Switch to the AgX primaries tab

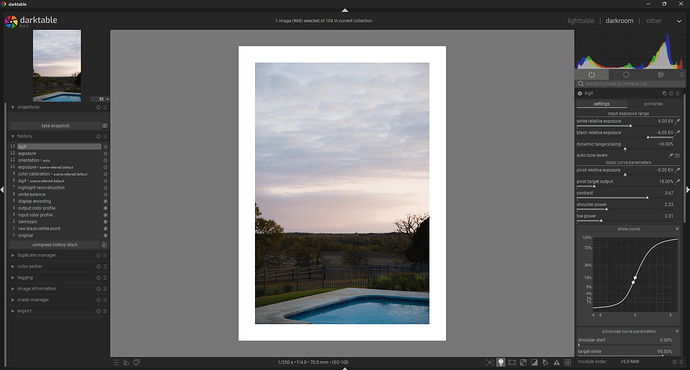pos(653,104)
